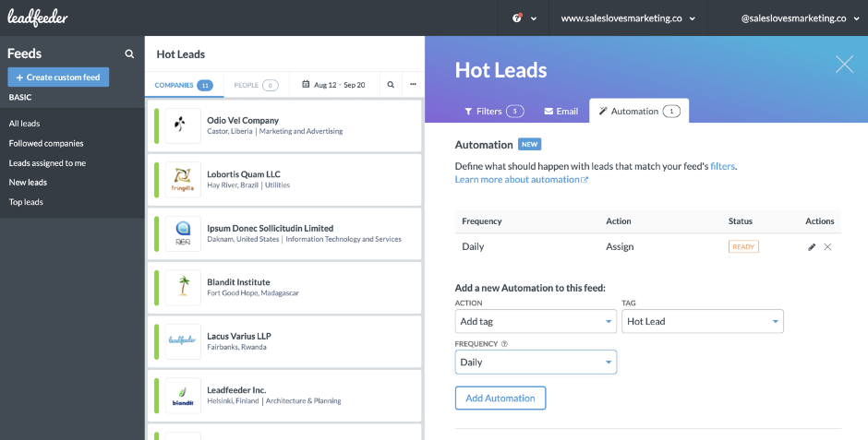Switch to the People tab

tap(256, 85)
